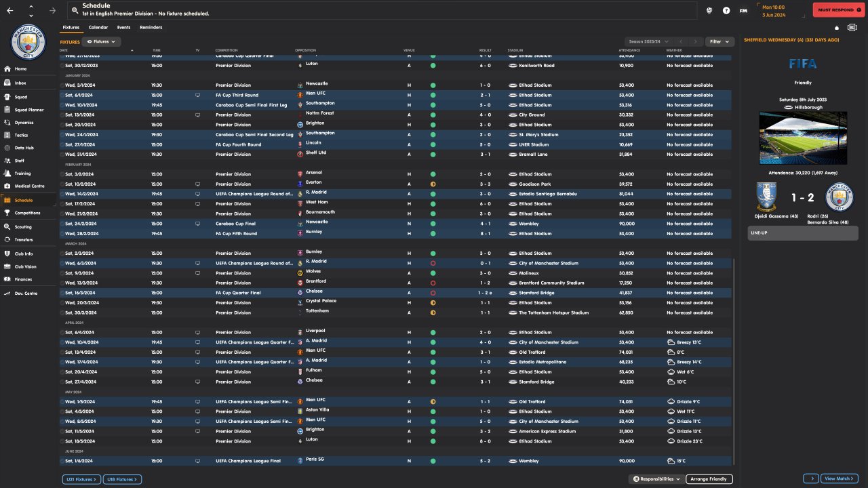Open Inbox from the sidebar
Screen dimensions: 868x488
click(20, 83)
